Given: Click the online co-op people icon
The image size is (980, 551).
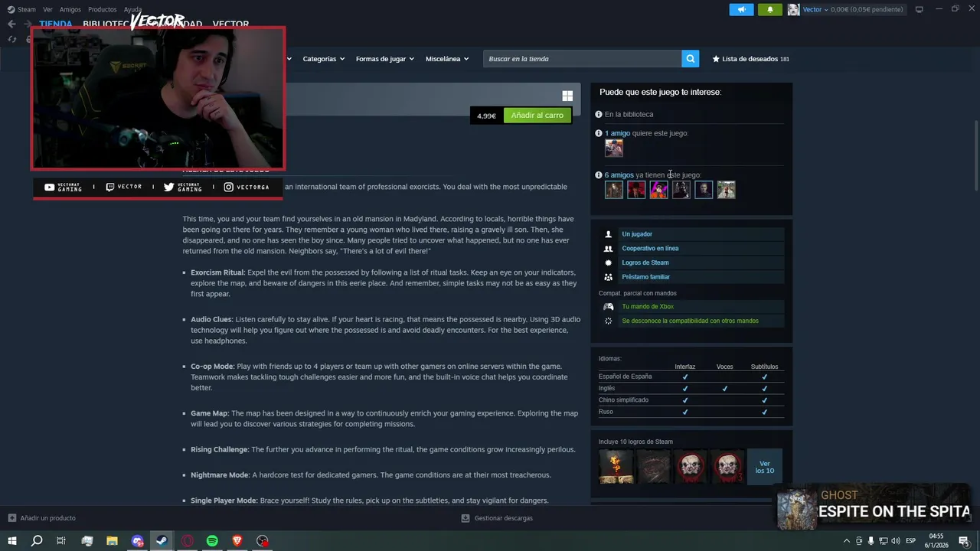Looking at the screenshot, I should tap(609, 249).
